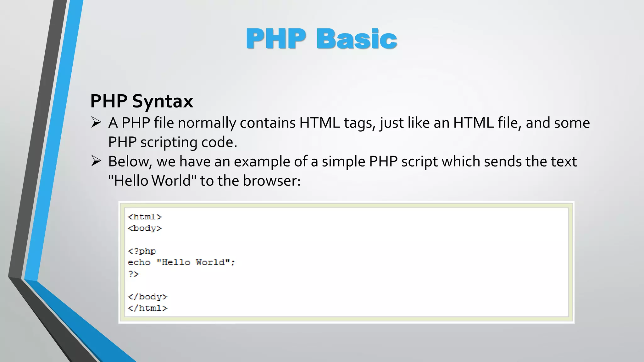644x362 pixels.
Task: Click the second arrow bullet icon
Action: pyautogui.click(x=96, y=161)
